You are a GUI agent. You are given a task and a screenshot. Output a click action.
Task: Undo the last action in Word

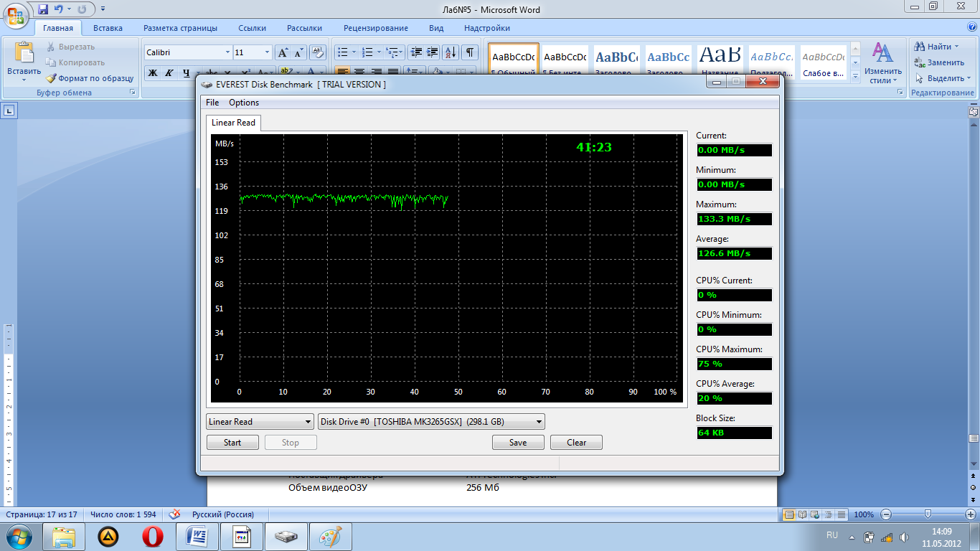[59, 9]
